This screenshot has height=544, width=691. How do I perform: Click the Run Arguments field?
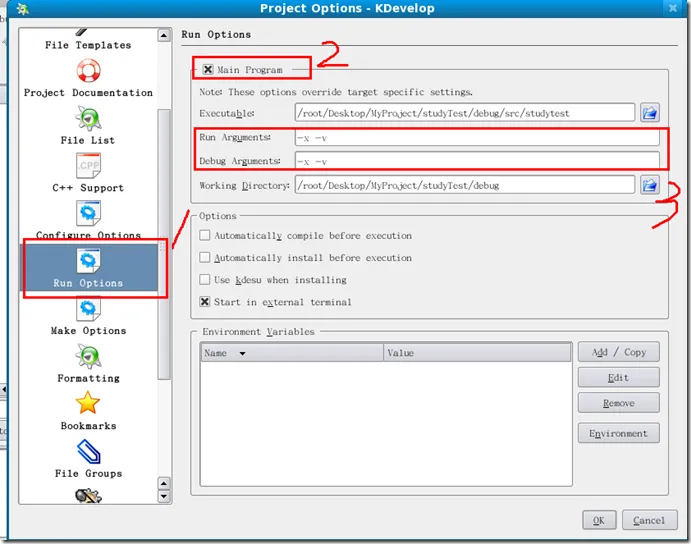pos(477,138)
